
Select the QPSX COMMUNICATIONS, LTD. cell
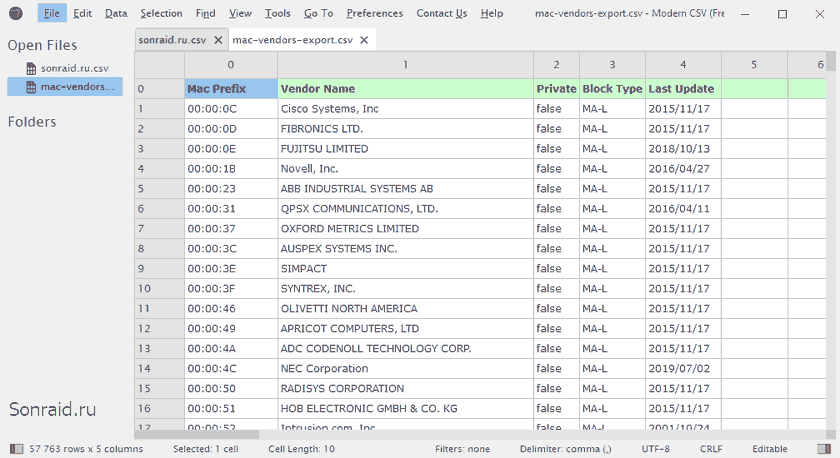(x=406, y=209)
